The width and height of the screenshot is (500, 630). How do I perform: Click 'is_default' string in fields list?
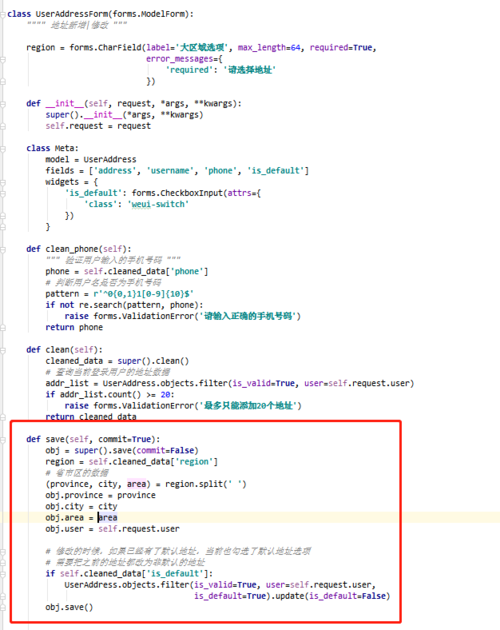[x=275, y=171]
